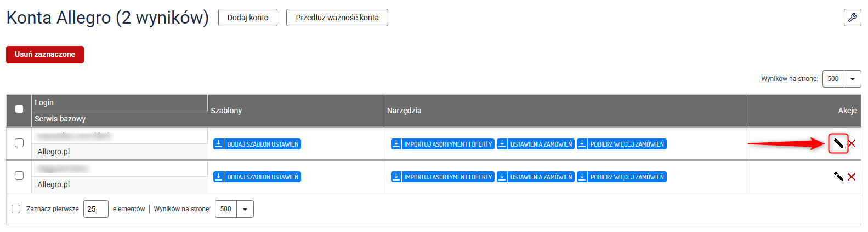Click Importuj asortyment i oferty in first row
Viewport: 868px width, 232px height.
pyautogui.click(x=442, y=144)
